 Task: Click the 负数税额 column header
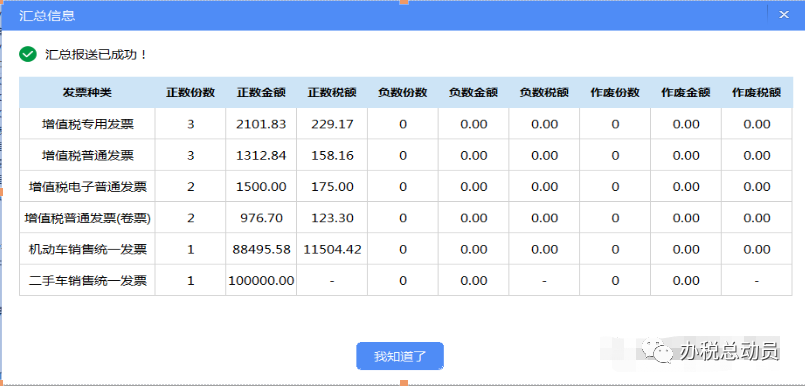[544, 93]
